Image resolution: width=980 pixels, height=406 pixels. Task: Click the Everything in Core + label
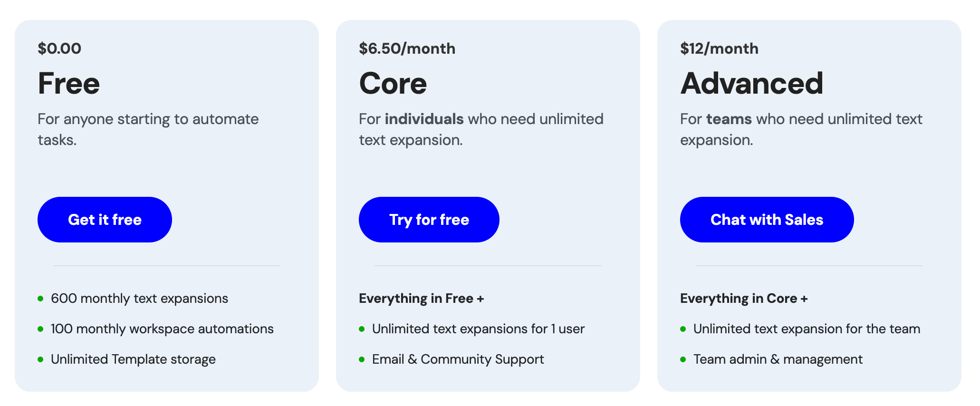click(x=744, y=299)
